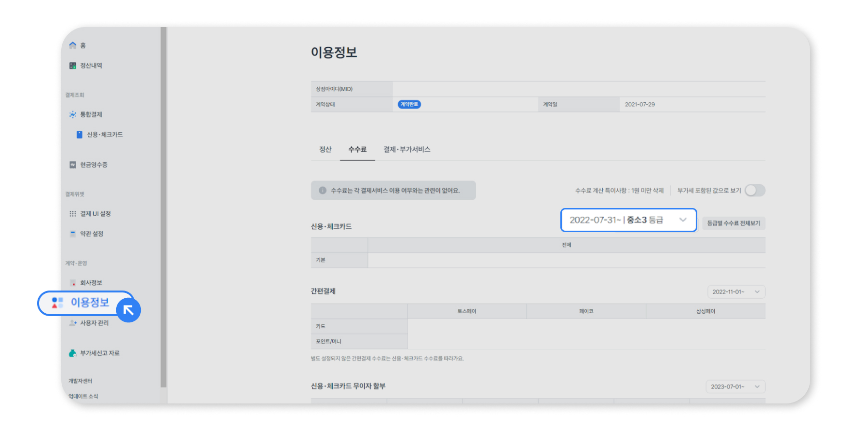Open the 2023-07-01~ 무이자 할부 dropdown
This screenshot has height=430, width=868.
tap(735, 387)
